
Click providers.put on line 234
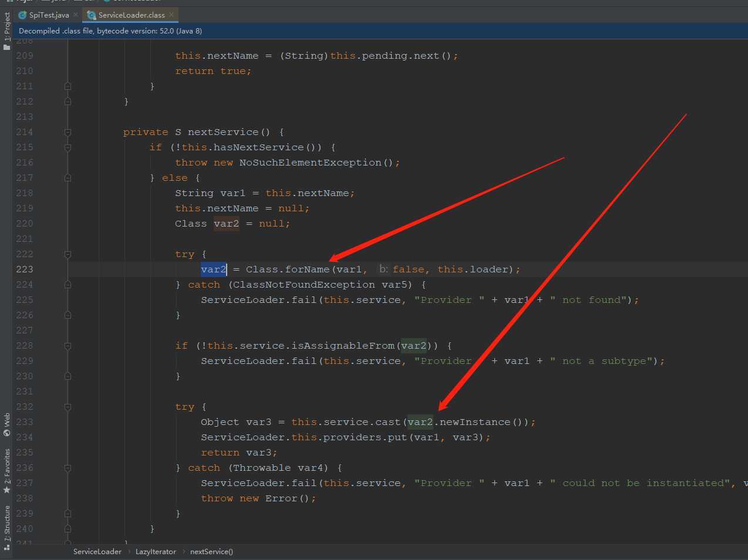coord(365,437)
